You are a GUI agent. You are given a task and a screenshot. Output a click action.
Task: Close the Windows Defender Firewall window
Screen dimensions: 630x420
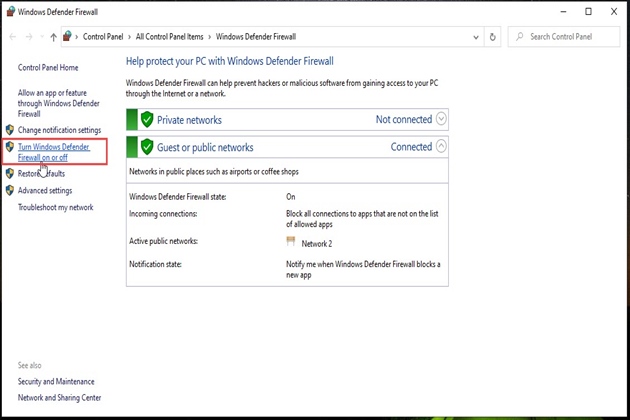coord(614,12)
